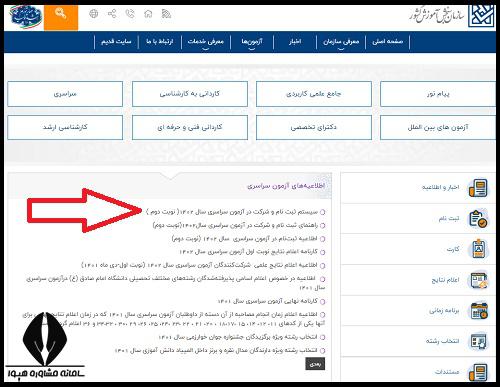
Task: Open link اطلاعیه اعلام نتایج علمی شرکت‌کنندگان
Action: (200, 265)
